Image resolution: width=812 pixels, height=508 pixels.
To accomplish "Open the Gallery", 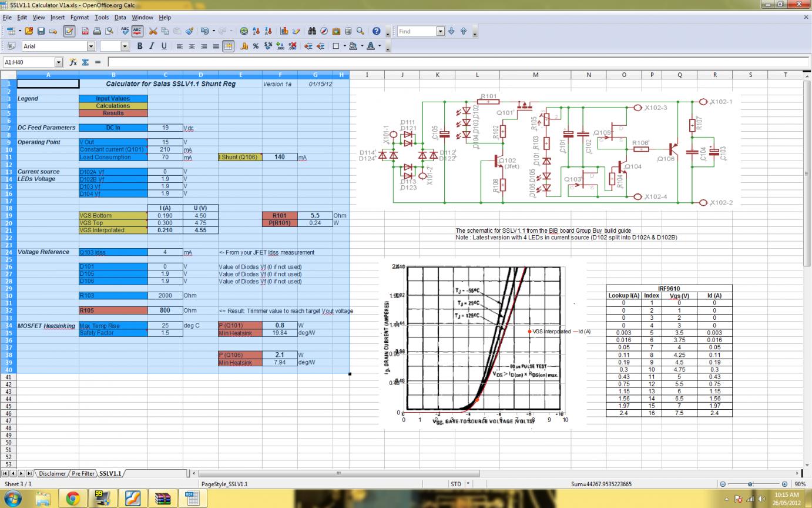I will pos(337,31).
